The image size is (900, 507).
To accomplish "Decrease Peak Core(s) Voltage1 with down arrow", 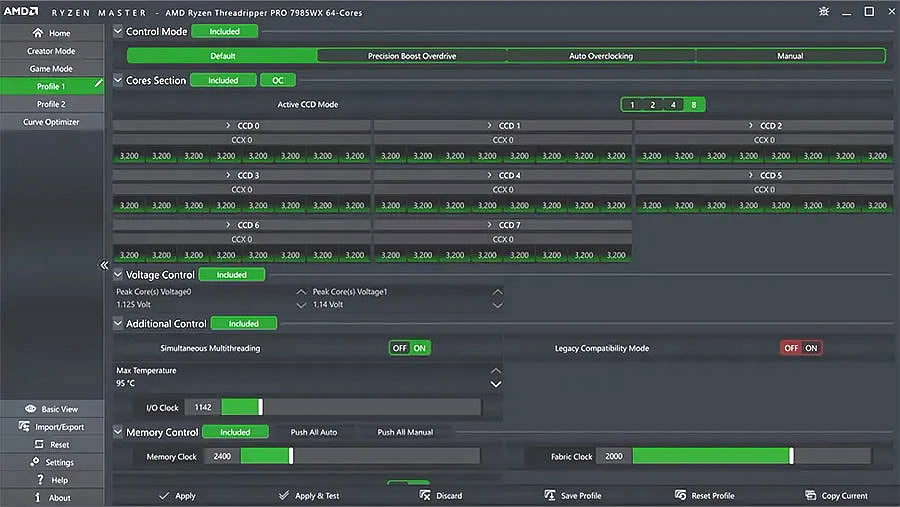I will click(497, 305).
